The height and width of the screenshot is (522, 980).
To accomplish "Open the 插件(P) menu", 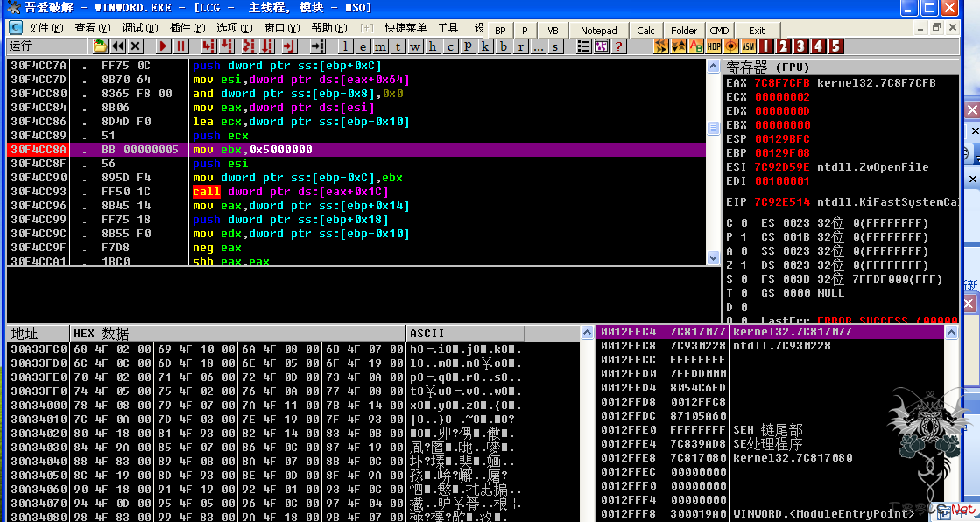I will tap(187, 28).
